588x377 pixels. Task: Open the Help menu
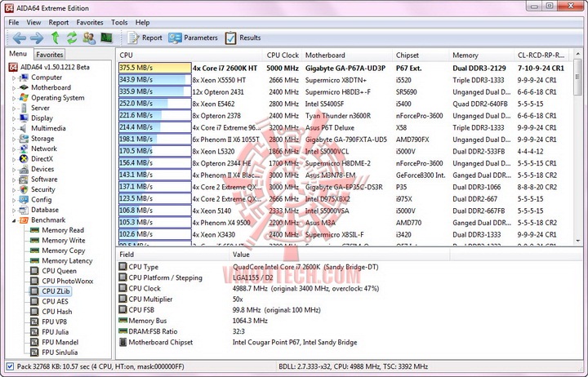pos(142,23)
